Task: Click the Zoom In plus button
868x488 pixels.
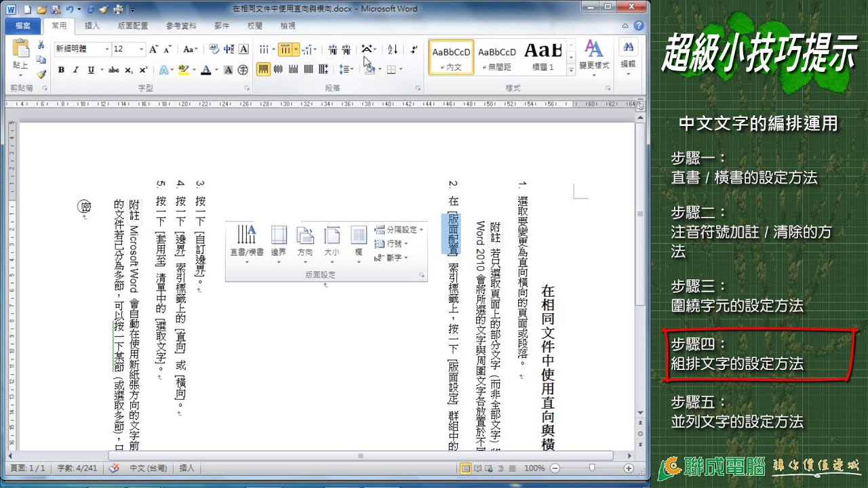Action: pos(629,468)
